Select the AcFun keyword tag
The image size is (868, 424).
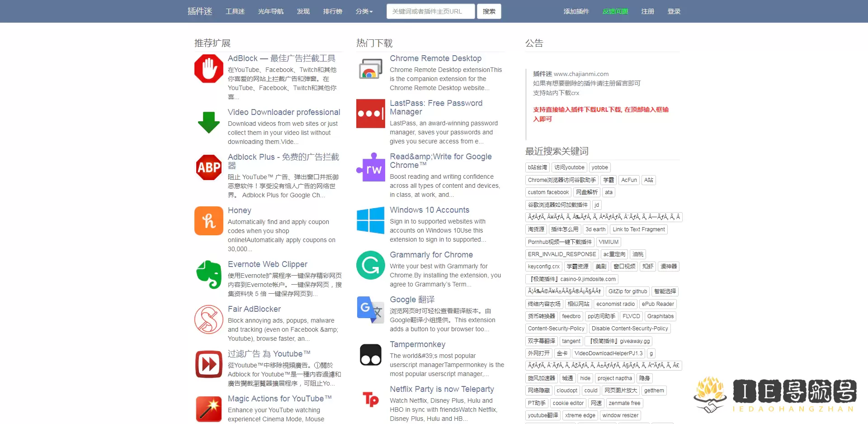pos(629,180)
